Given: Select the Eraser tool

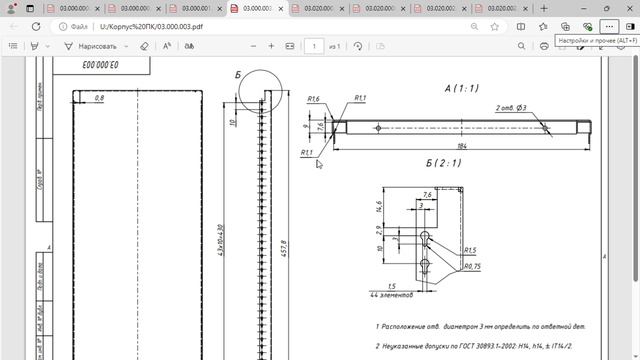Looking at the screenshot, I should coord(144,46).
